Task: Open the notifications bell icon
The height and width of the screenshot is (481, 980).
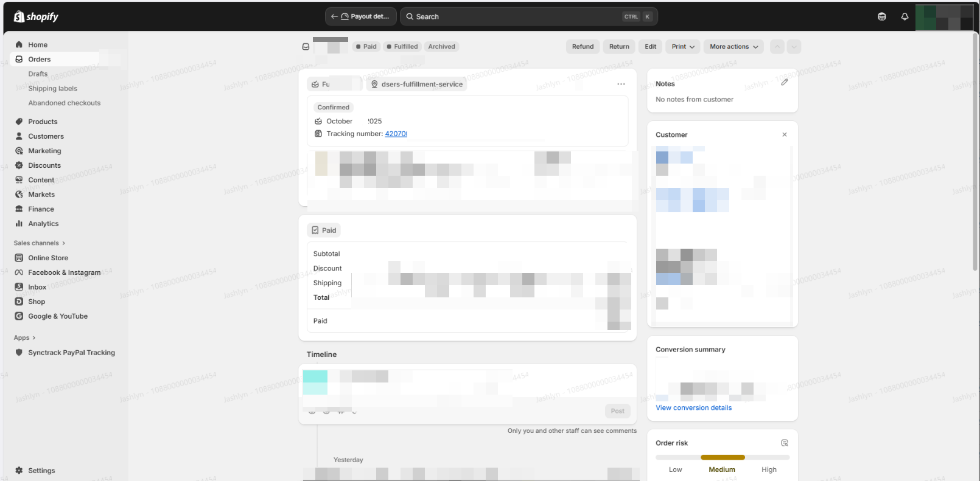Action: click(905, 16)
